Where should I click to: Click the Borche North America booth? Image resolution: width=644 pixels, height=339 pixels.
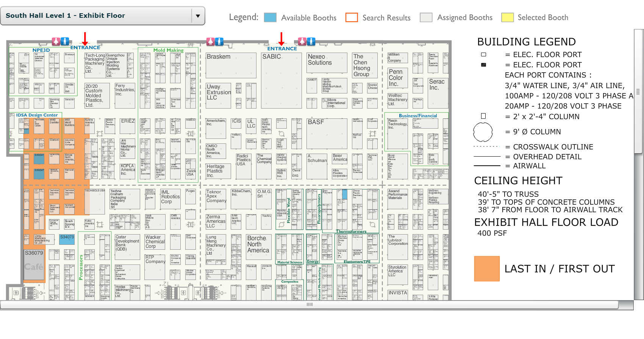tap(259, 247)
